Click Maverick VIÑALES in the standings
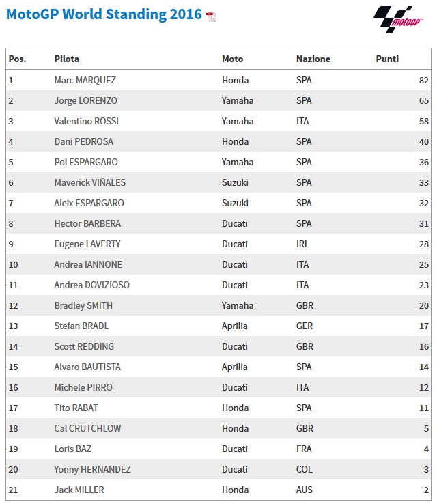Viewport: 437px width, 504px height. tap(90, 182)
